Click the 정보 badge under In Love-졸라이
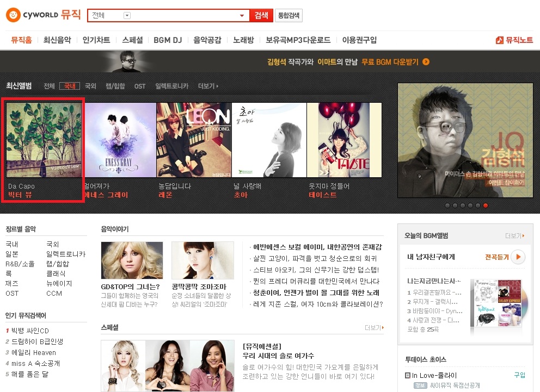The width and height of the screenshot is (540, 392). coord(420,385)
